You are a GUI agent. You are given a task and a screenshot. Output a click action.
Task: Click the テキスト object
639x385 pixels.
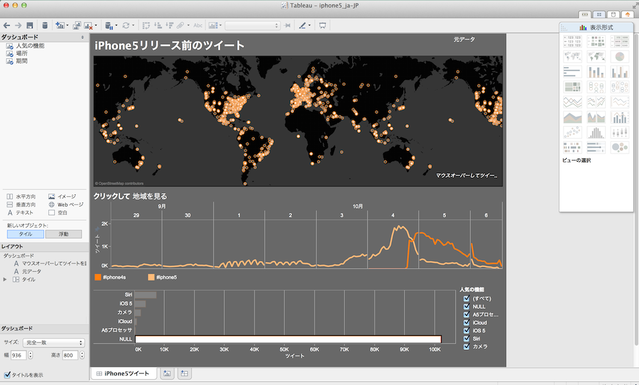click(x=20, y=213)
